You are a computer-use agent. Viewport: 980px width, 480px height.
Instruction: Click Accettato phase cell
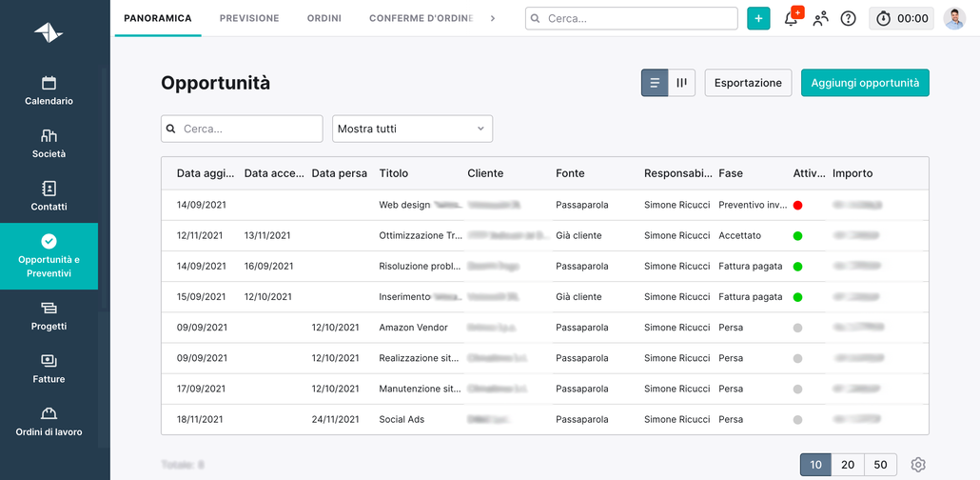(x=740, y=235)
